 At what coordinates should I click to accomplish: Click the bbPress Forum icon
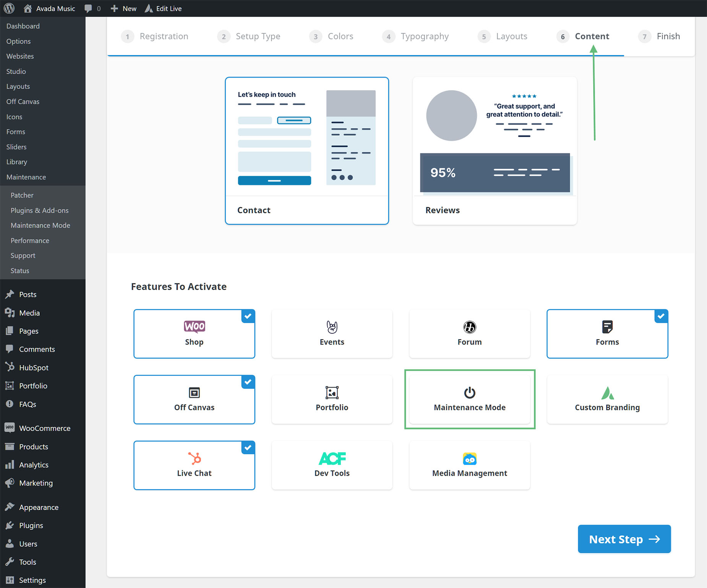(x=470, y=327)
